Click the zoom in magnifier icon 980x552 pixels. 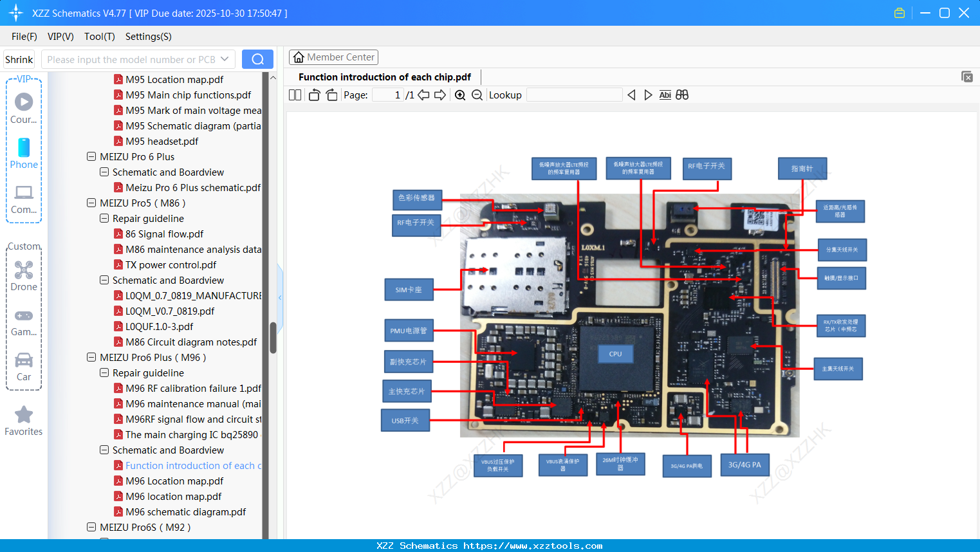pyautogui.click(x=460, y=95)
